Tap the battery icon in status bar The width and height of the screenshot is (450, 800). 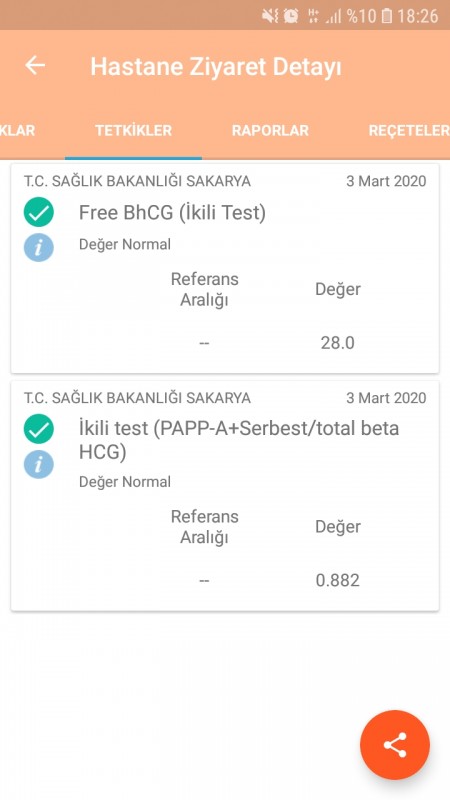click(387, 16)
